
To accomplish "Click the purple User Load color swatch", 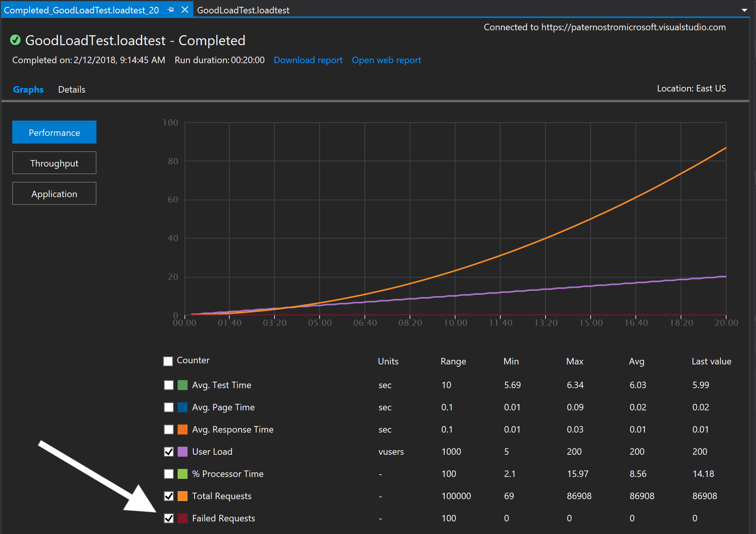I will pos(183,452).
